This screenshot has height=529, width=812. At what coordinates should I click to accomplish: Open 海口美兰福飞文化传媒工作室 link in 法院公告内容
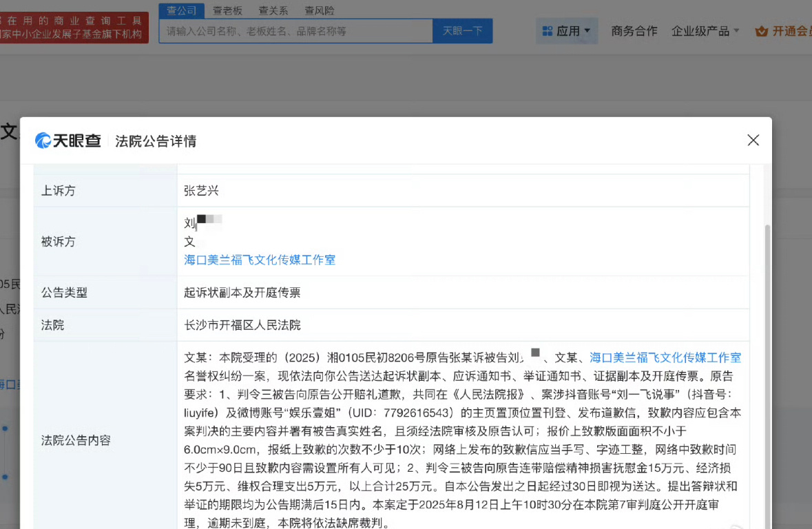pyautogui.click(x=665, y=357)
